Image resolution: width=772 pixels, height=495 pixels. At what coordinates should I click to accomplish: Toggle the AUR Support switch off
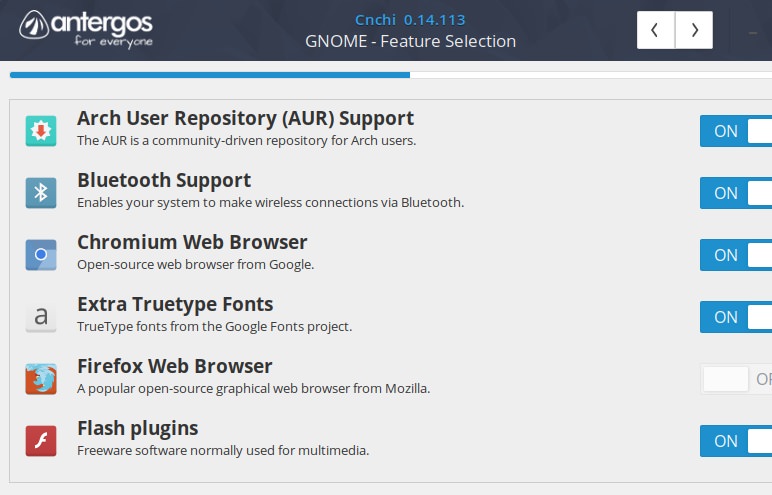736,131
